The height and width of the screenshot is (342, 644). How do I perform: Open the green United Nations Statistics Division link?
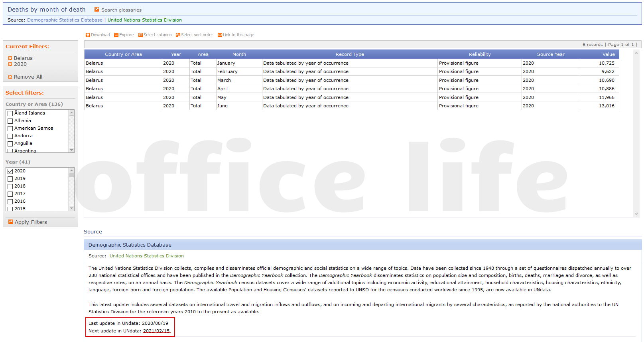[144, 20]
